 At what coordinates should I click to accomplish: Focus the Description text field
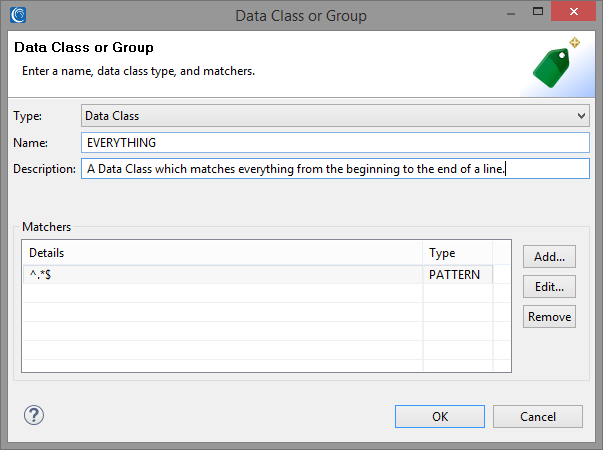(335, 169)
